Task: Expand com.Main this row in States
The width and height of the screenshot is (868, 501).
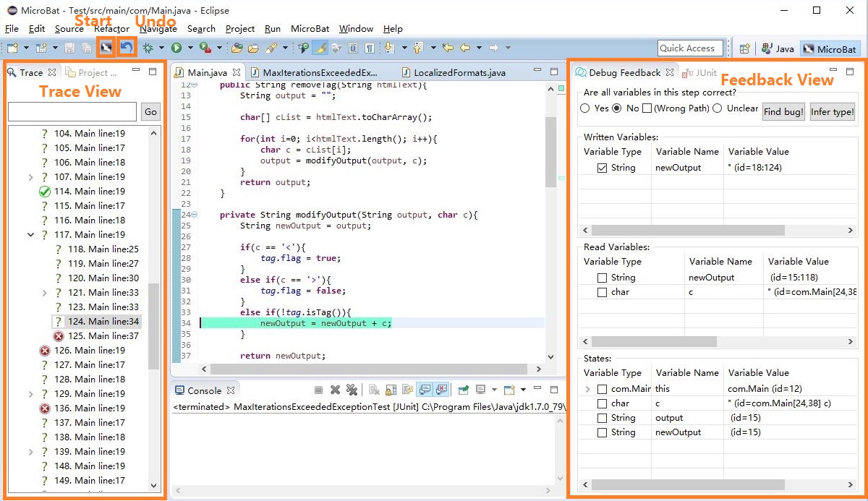Action: click(588, 389)
